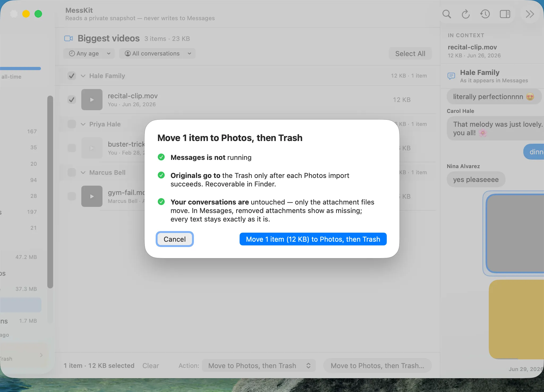This screenshot has height=392, width=544.
Task: Open the Action popup Move to Photos, then Trash
Action: point(259,366)
